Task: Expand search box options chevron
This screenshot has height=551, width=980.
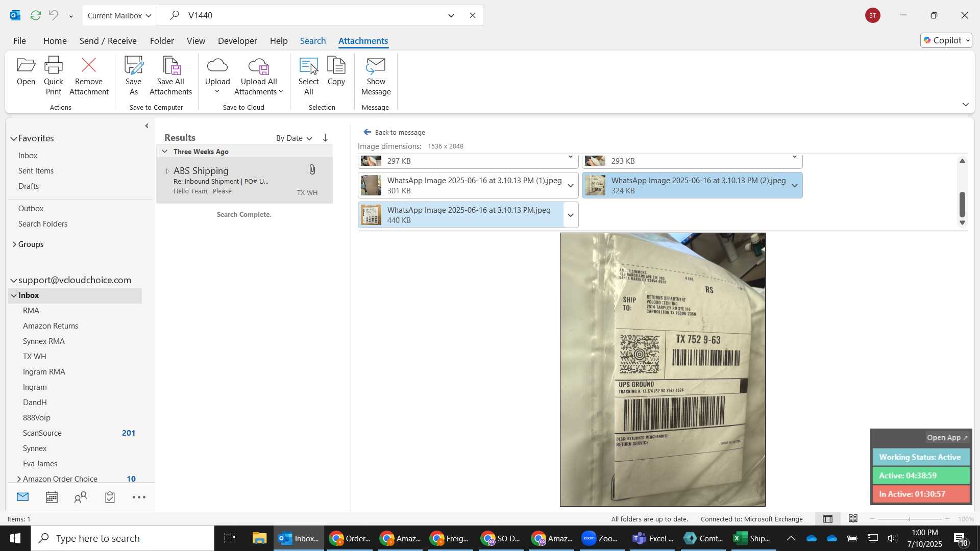Action: (451, 15)
